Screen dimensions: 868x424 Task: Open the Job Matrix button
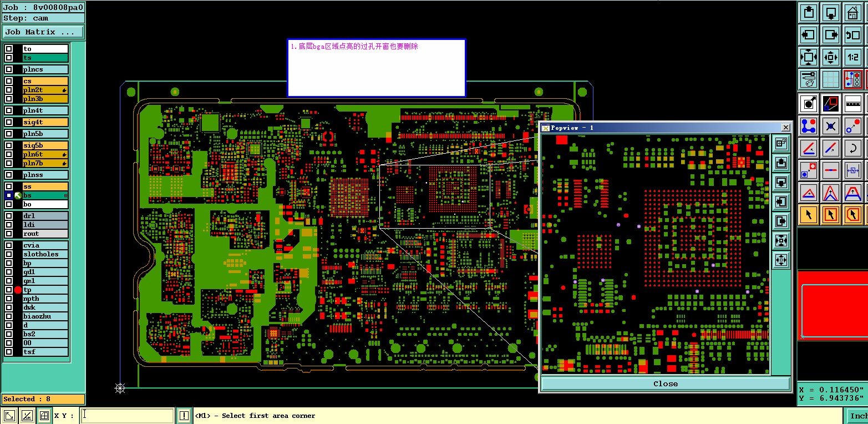tap(43, 32)
